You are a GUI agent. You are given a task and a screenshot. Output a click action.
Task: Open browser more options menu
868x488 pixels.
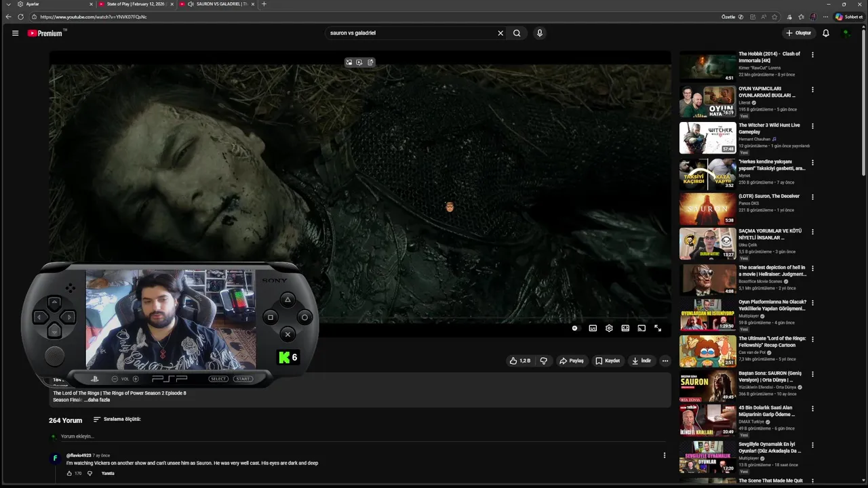point(825,17)
